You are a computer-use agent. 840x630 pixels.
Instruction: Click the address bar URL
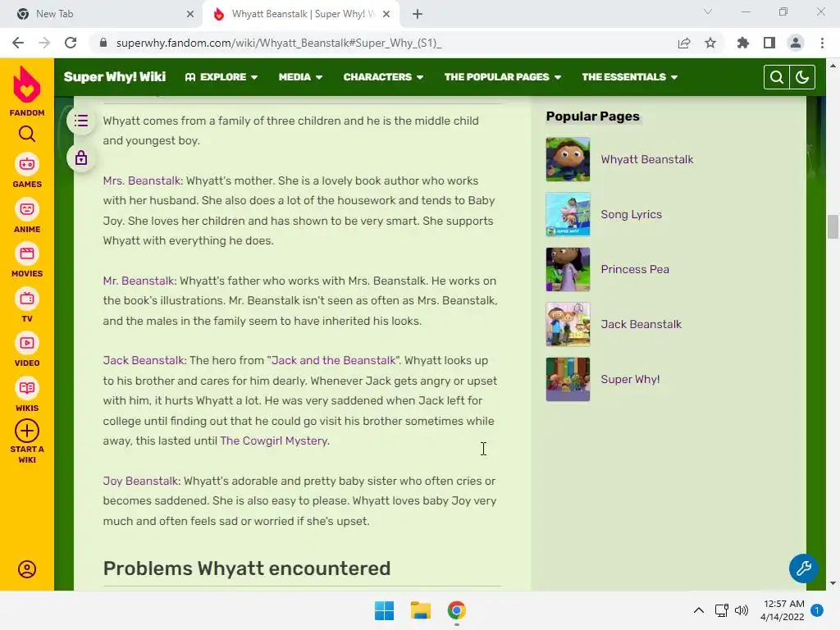coord(279,43)
